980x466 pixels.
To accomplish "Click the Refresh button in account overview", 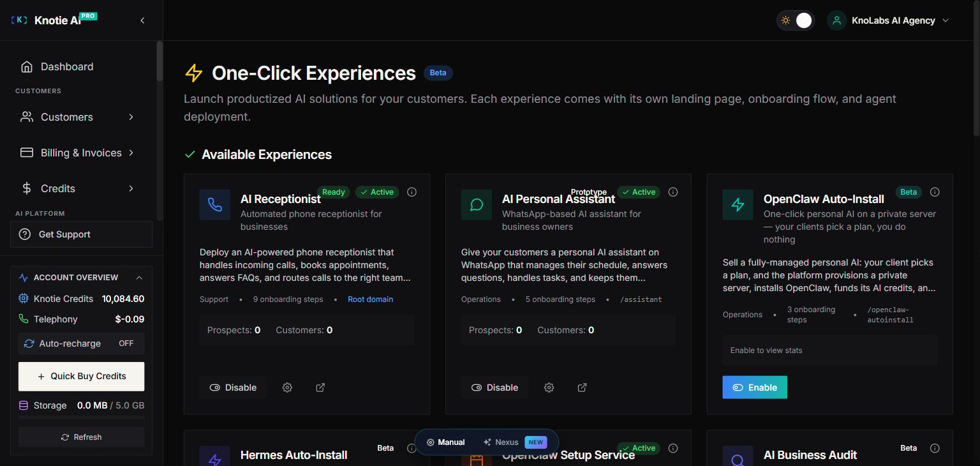I will 81,437.
